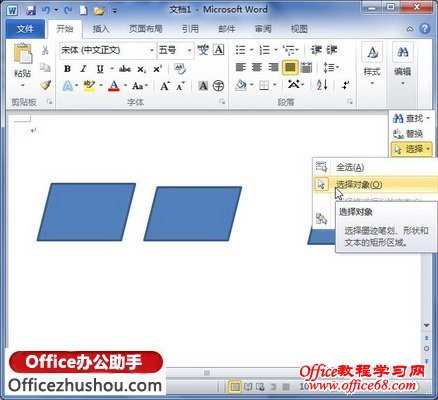Click the Word Help question mark icon

coord(425,29)
